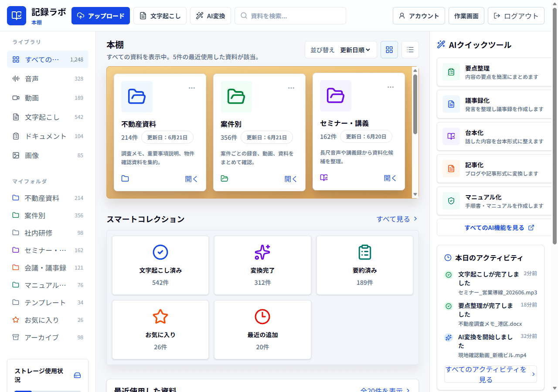Click the 本日のアクティビティ clock icon

[x=448, y=258]
